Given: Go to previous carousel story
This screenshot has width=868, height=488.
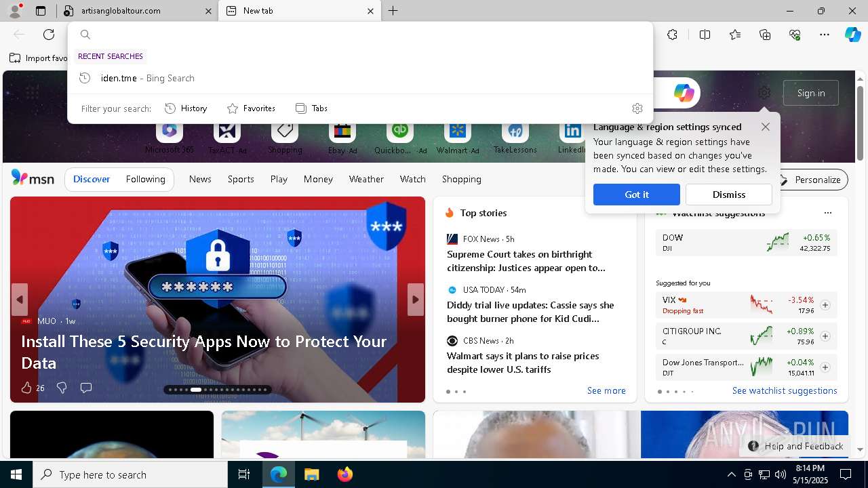Looking at the screenshot, I should coord(20,300).
